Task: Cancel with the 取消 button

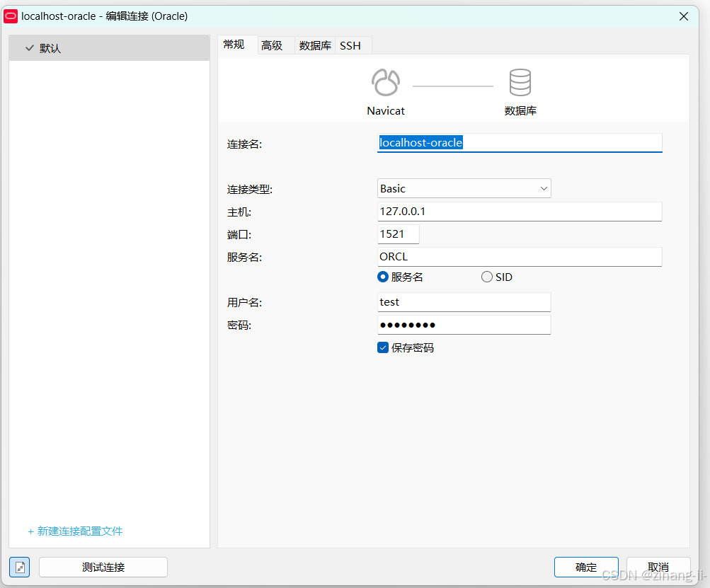Action: pos(658,567)
